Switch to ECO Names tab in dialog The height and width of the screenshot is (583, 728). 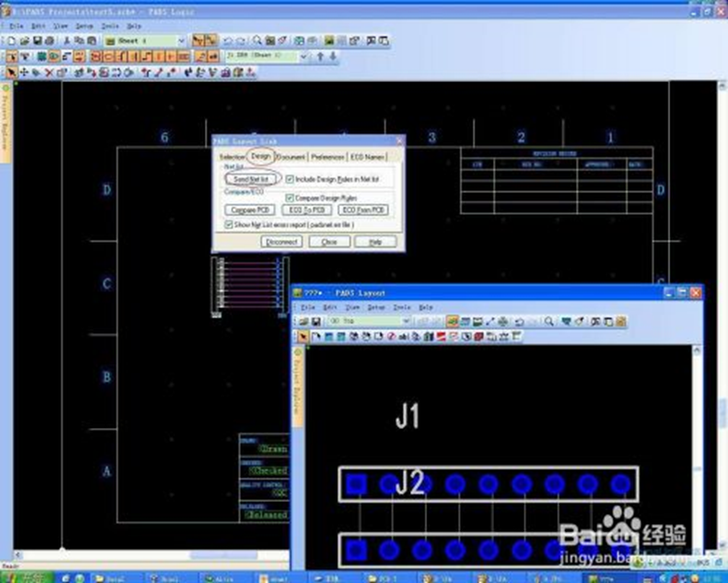pyautogui.click(x=367, y=157)
